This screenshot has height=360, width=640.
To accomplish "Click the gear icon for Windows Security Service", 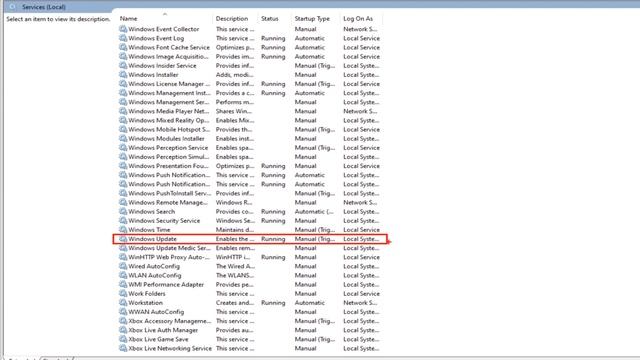I will pos(123,220).
